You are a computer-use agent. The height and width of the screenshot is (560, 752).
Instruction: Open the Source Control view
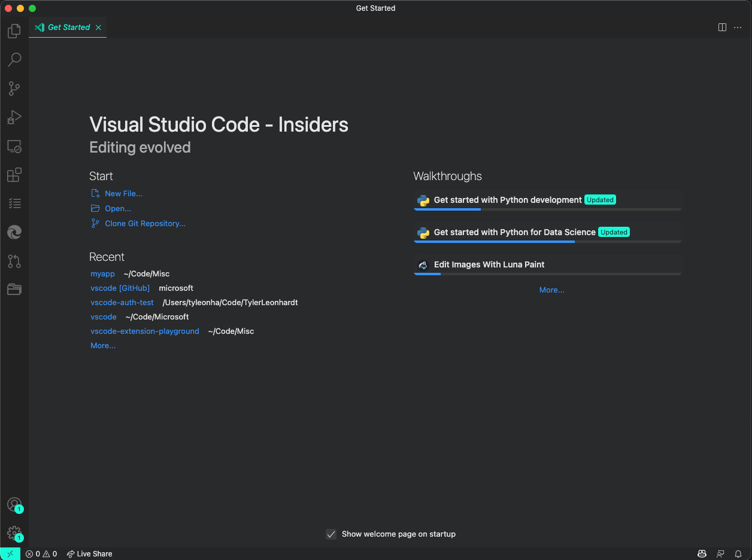tap(13, 89)
